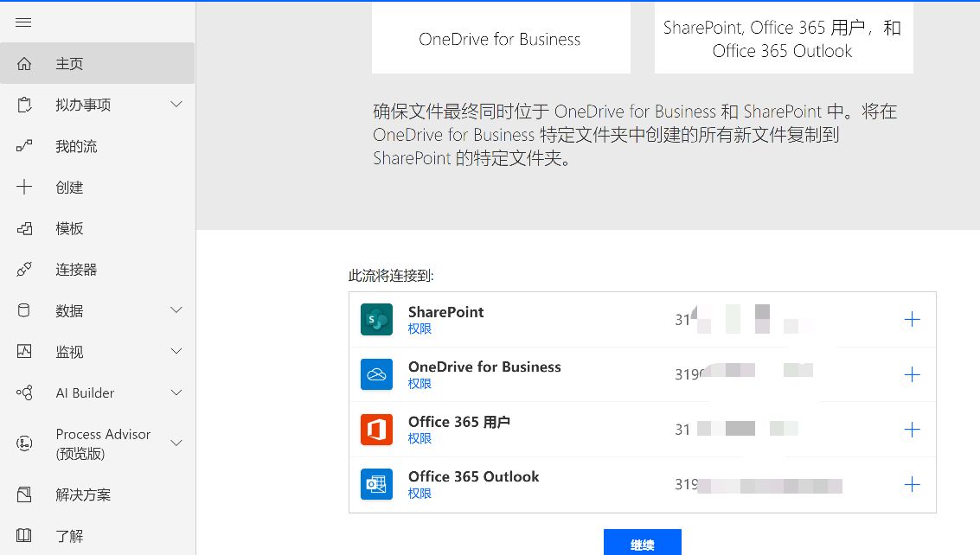Go to 模板 page
Viewport: 980px width, 555px height.
(x=69, y=228)
